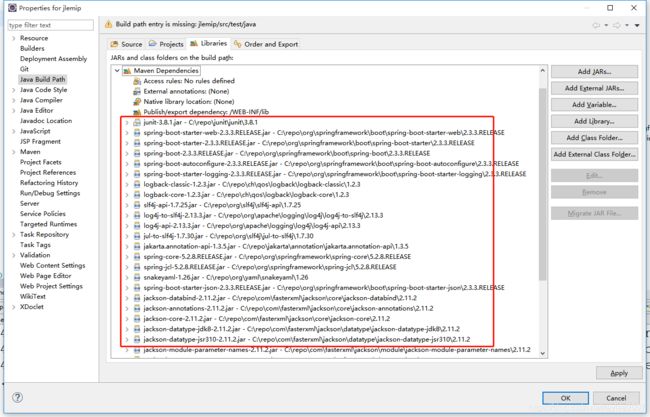The width and height of the screenshot is (650, 417).
Task: Select the Libraries tab
Action: (209, 44)
